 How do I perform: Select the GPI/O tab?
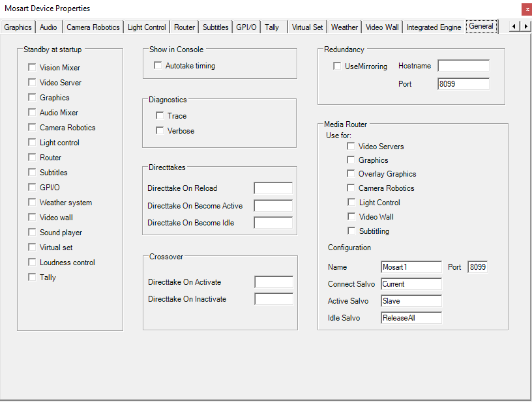click(246, 27)
